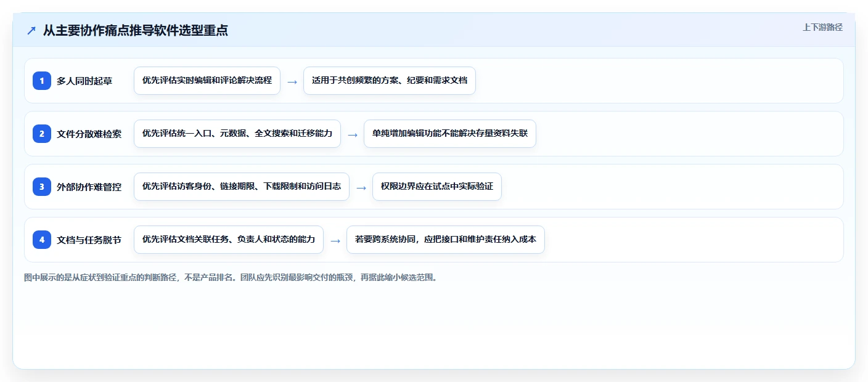Click the footnote starting 图中展示的是从症状到验证重点
Viewport: 868px width, 382px height.
[231, 278]
